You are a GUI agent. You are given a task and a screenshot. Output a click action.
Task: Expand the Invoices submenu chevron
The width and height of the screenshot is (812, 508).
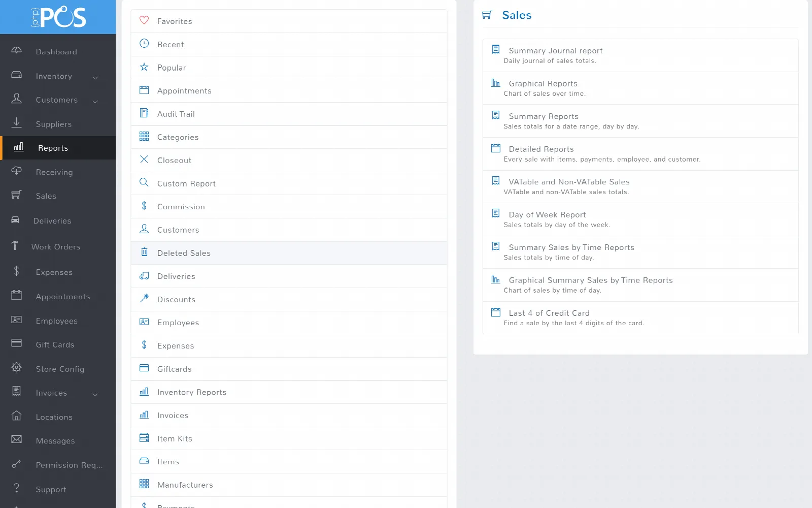pyautogui.click(x=95, y=395)
